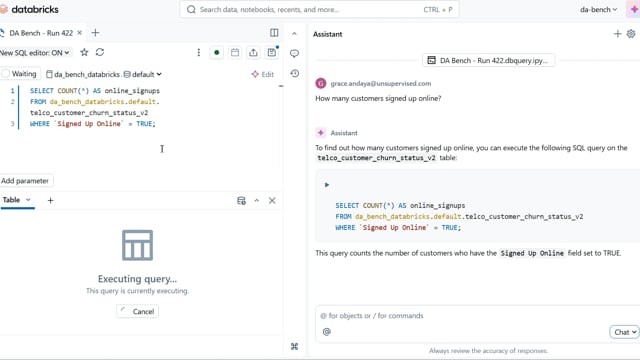The image size is (640, 360).
Task: Click the green compute status indicator
Action: (216, 52)
